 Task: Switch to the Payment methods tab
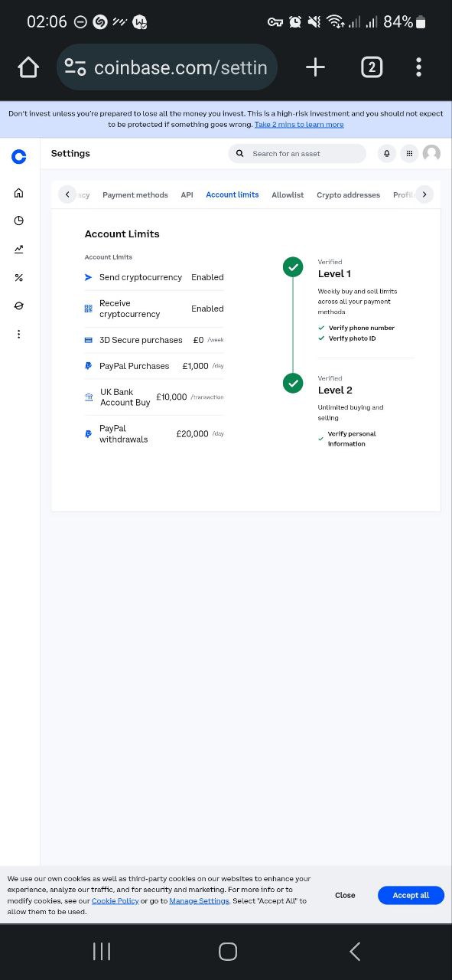(135, 195)
